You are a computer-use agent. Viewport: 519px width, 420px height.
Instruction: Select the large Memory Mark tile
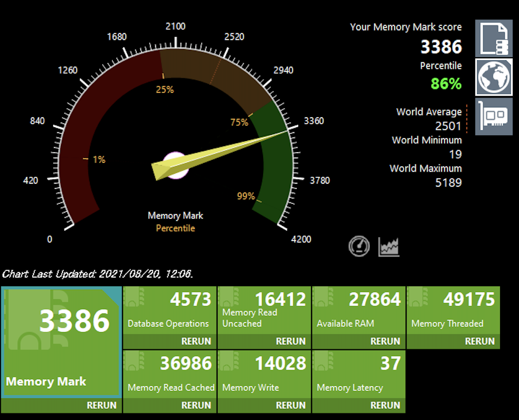click(62, 342)
